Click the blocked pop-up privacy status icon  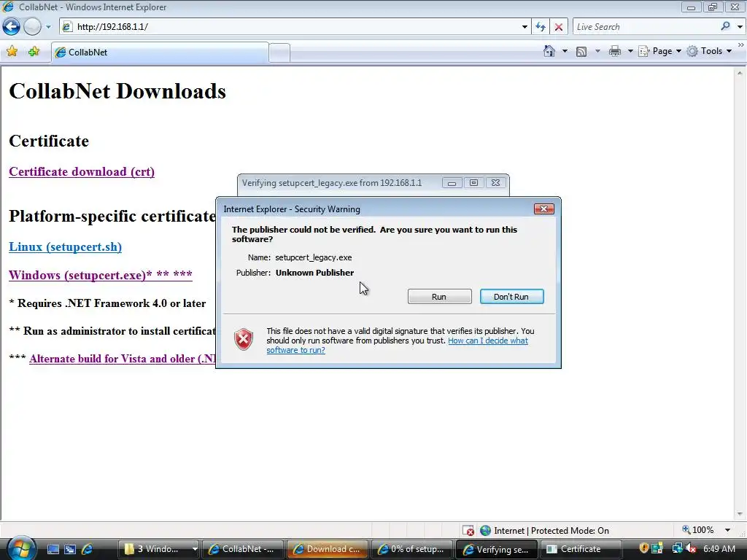(x=468, y=531)
